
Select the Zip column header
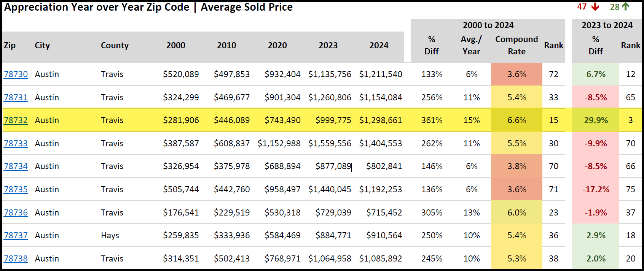[10, 45]
